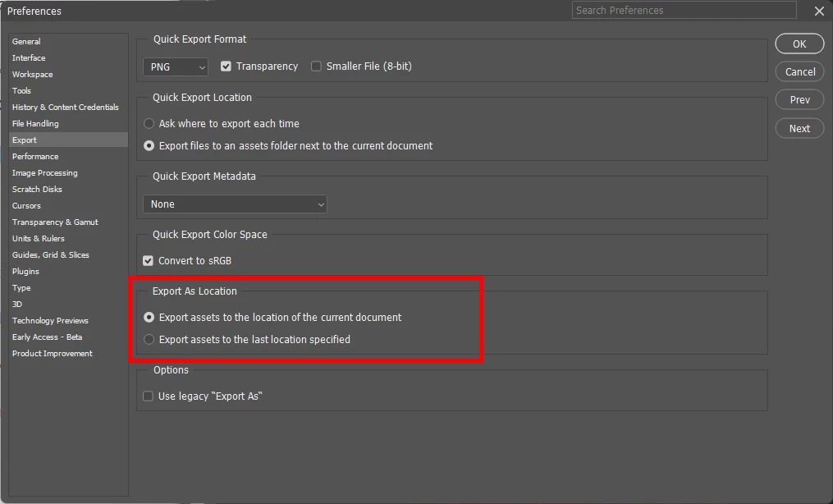Open the Quick Export Metadata None dropdown
The image size is (833, 504).
tap(235, 204)
